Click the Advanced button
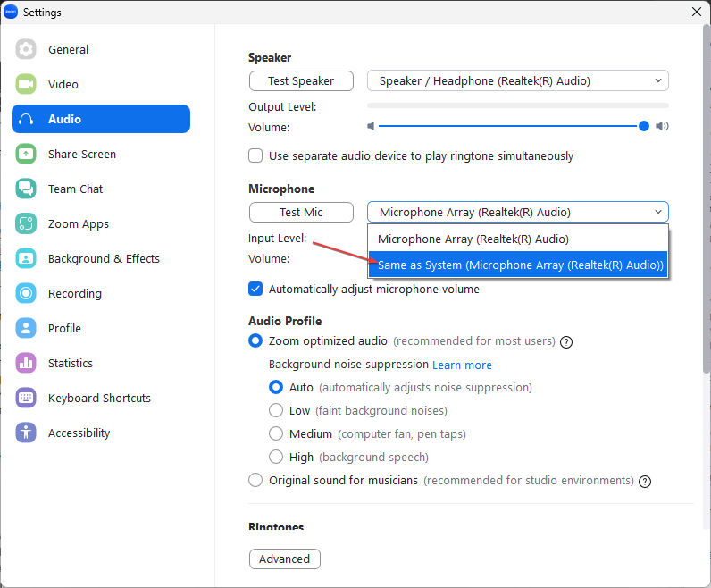 (x=284, y=559)
